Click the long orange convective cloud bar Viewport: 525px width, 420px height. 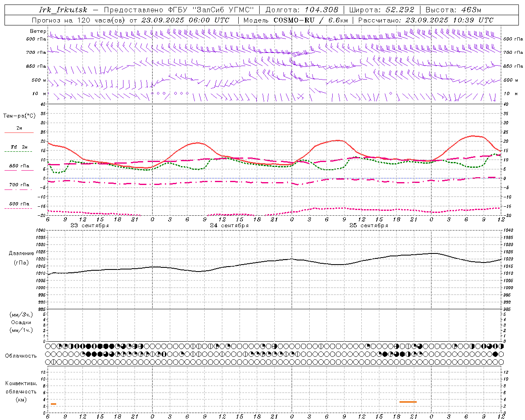408,402
